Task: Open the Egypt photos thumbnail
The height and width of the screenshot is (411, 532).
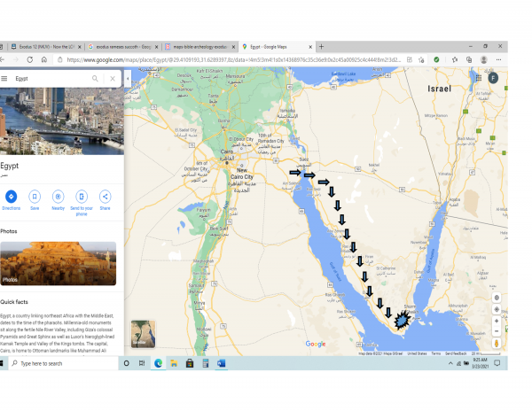Action: click(58, 263)
